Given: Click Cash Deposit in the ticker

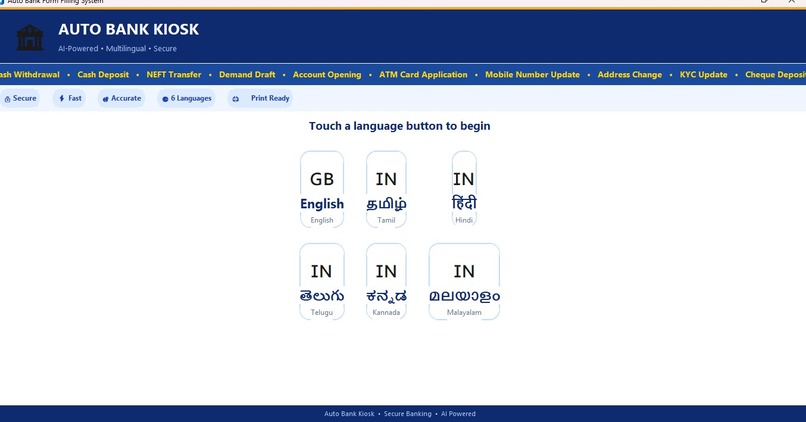Looking at the screenshot, I should tap(103, 75).
